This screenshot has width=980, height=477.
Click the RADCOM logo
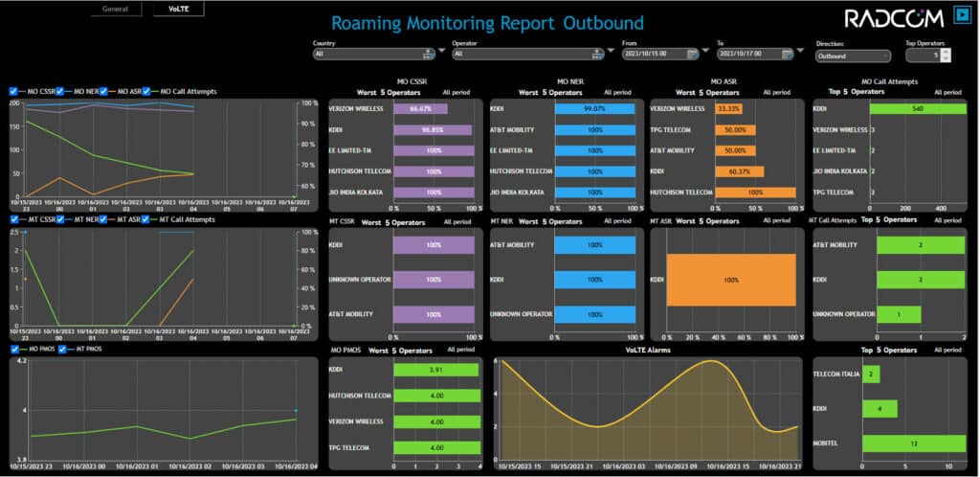[895, 18]
